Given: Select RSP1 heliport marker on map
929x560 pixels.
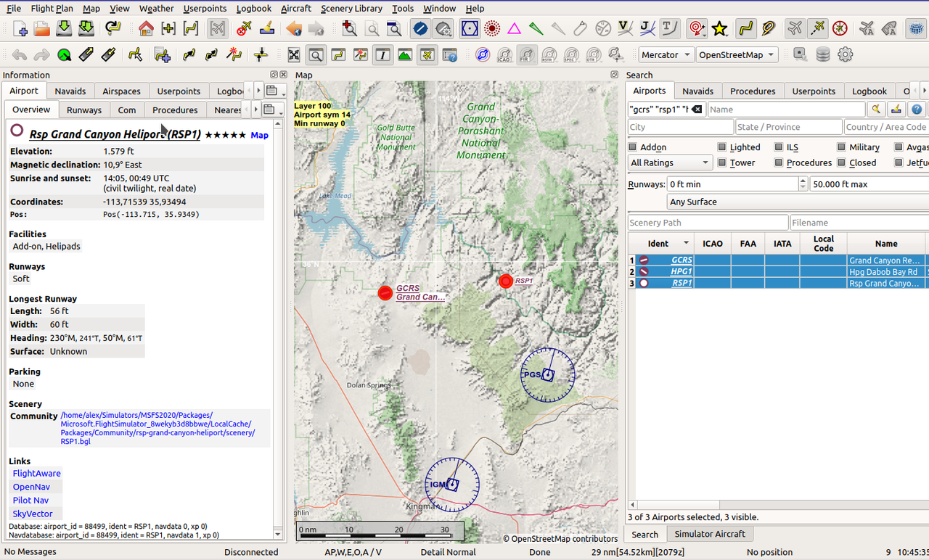Looking at the screenshot, I should coord(506,281).
